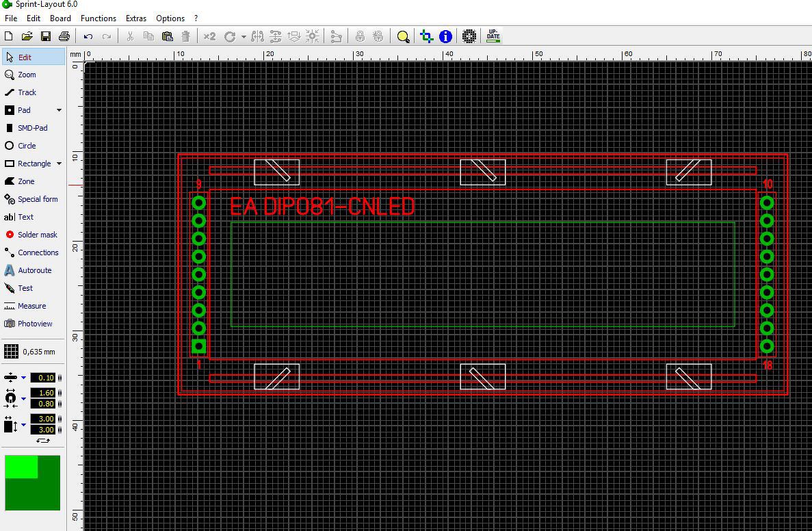Select the Circle tool
Image resolution: width=812 pixels, height=531 pixels.
pyautogui.click(x=33, y=146)
